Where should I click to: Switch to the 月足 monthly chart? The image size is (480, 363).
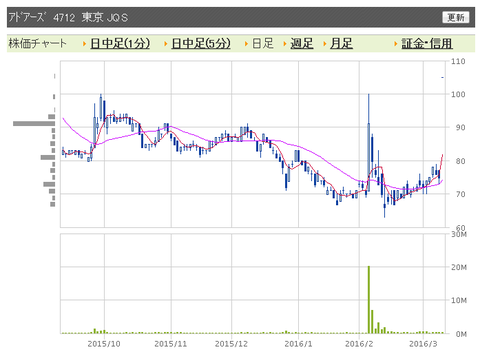(341, 44)
